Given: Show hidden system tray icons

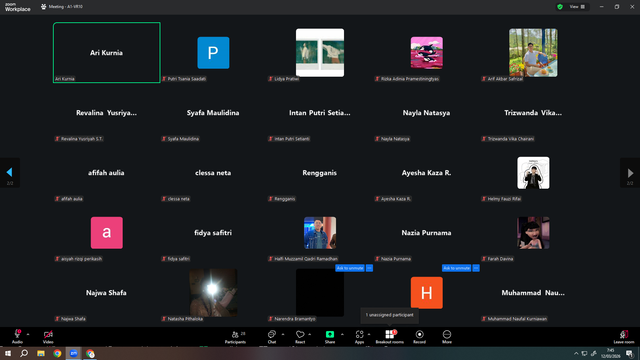Looking at the screenshot, I should 576,353.
